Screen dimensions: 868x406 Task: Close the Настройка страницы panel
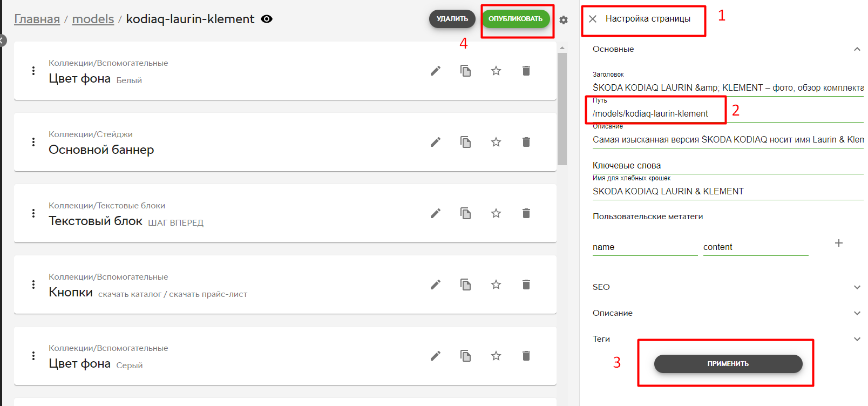point(593,19)
